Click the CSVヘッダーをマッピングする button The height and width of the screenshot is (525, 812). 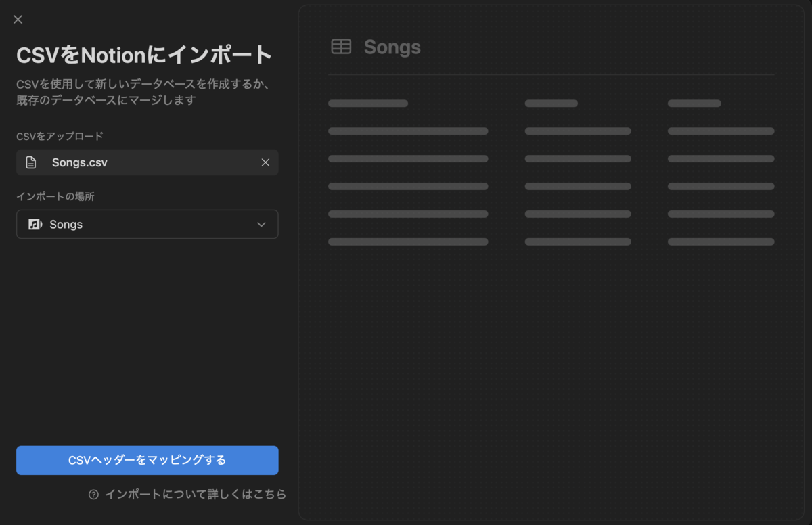tap(148, 460)
